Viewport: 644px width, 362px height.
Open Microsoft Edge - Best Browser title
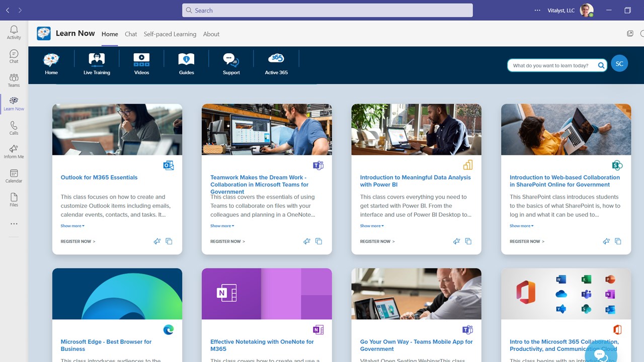click(x=106, y=345)
